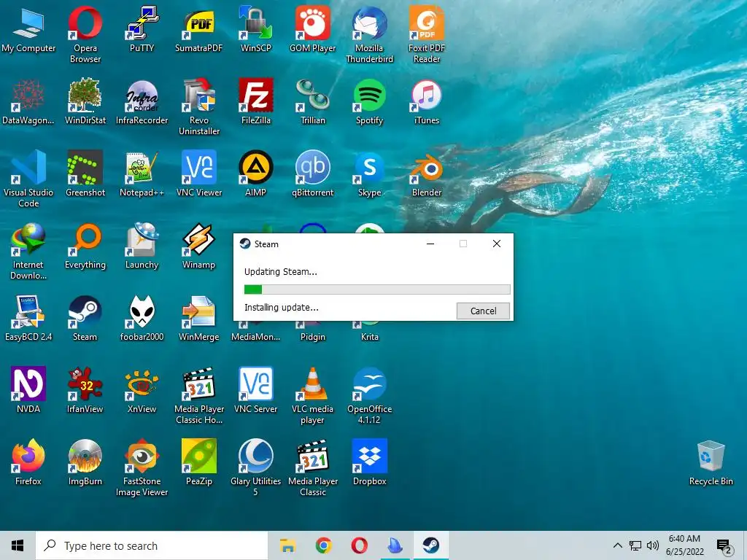Select the Mozilla Thunderbird icon
The width and height of the screenshot is (747, 560).
(370, 35)
